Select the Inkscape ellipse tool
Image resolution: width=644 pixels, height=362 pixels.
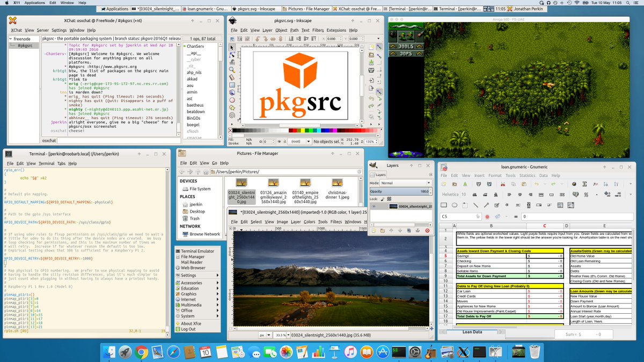coord(232,100)
